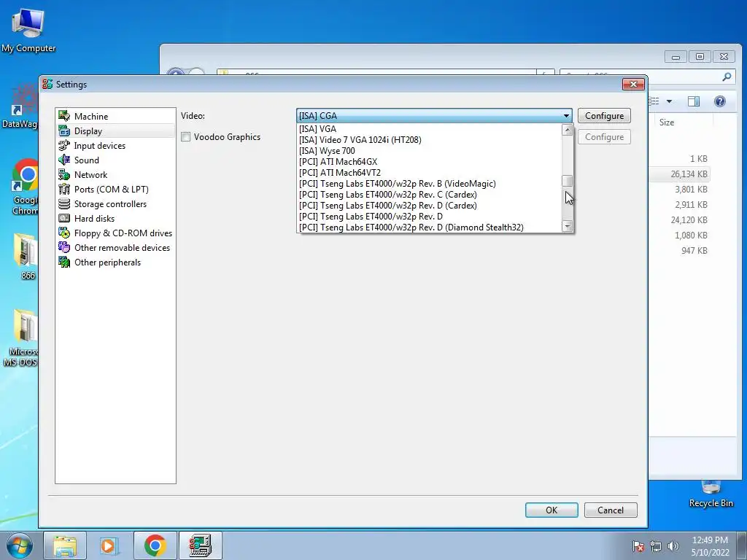This screenshot has height=560, width=747.
Task: Open Chrome from the taskbar
Action: click(155, 545)
